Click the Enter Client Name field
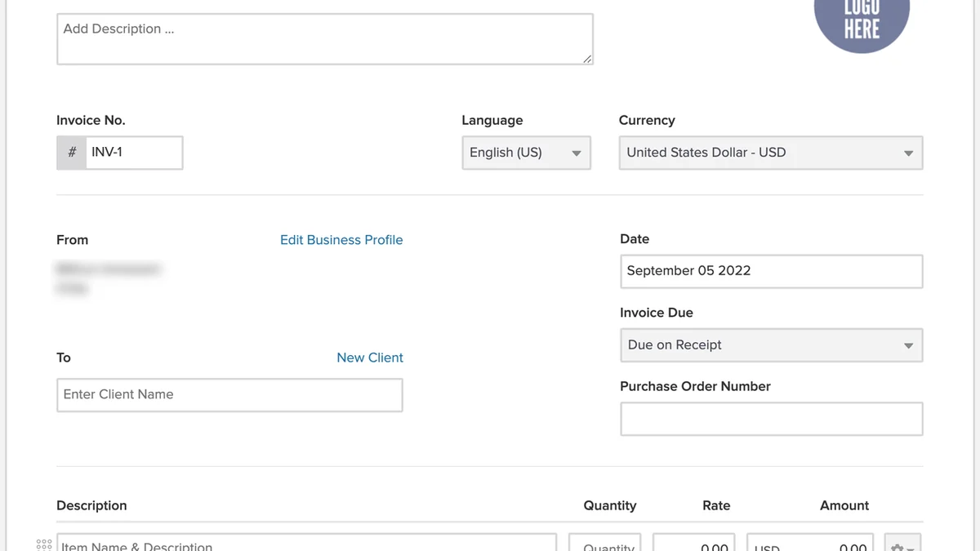The width and height of the screenshot is (980, 551). 229,395
